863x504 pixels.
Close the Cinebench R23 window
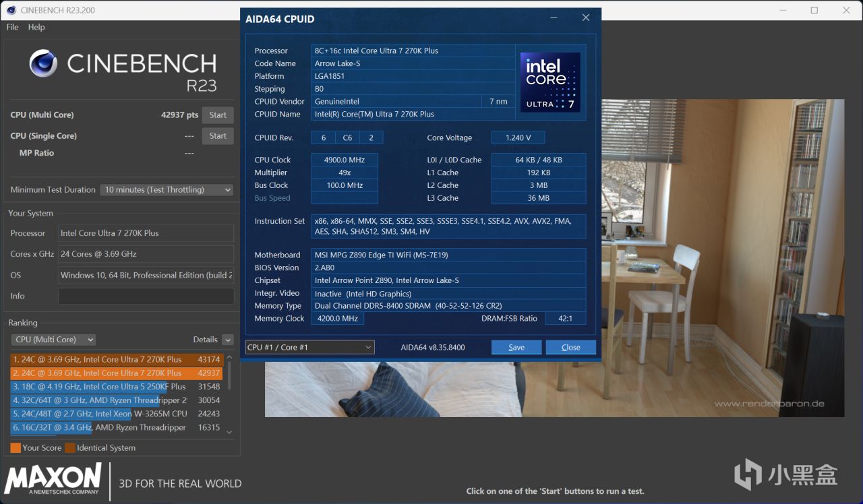846,10
